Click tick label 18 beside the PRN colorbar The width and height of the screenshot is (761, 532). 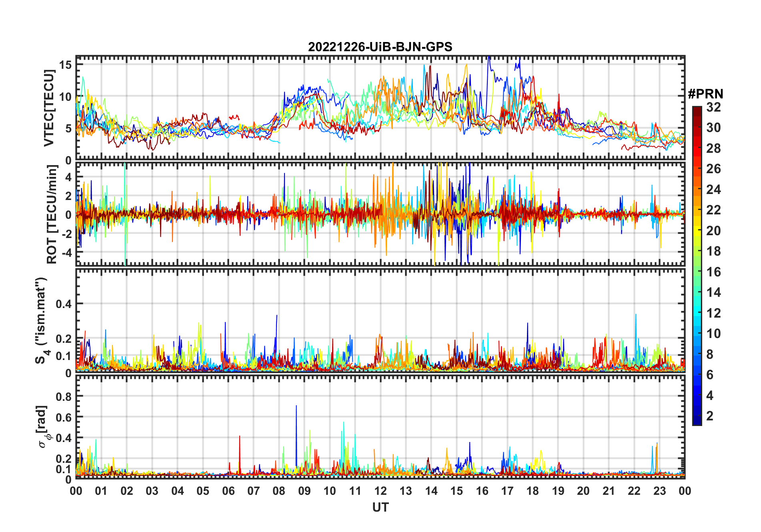[713, 251]
